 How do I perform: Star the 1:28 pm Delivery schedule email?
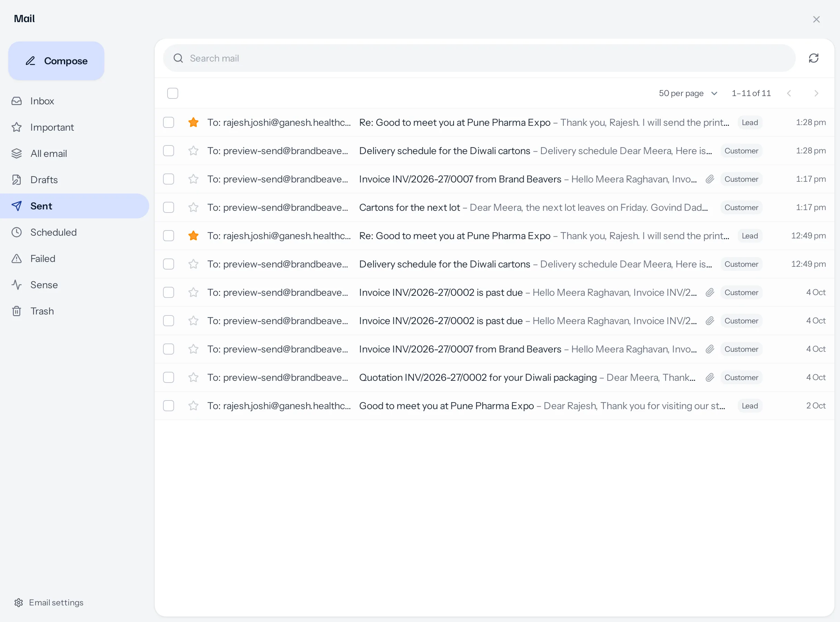(193, 151)
